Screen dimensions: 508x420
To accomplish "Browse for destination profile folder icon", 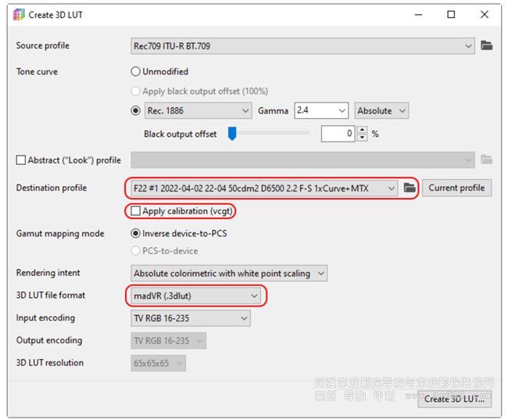I will pyautogui.click(x=410, y=188).
